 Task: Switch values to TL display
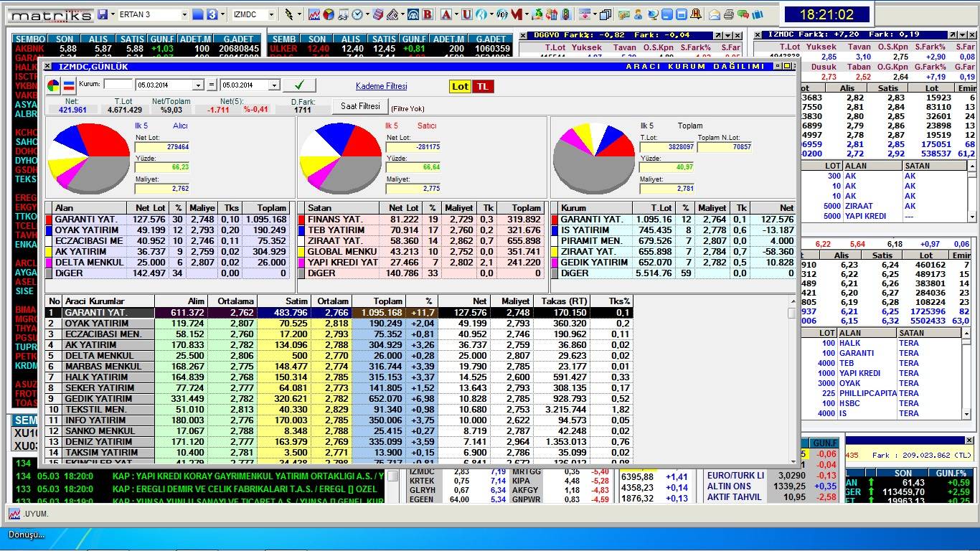click(483, 86)
